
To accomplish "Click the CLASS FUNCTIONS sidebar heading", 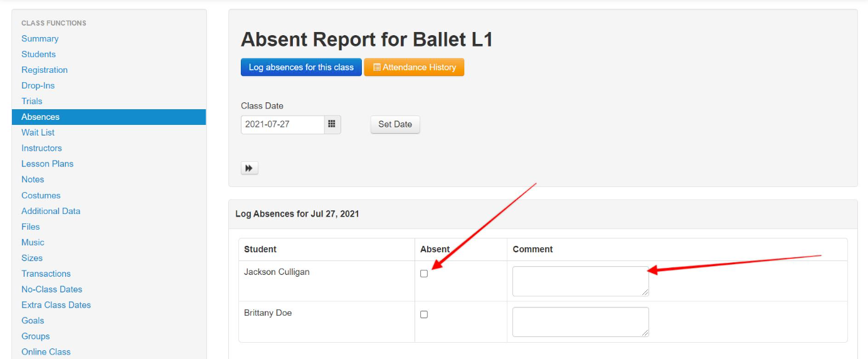I will 54,23.
